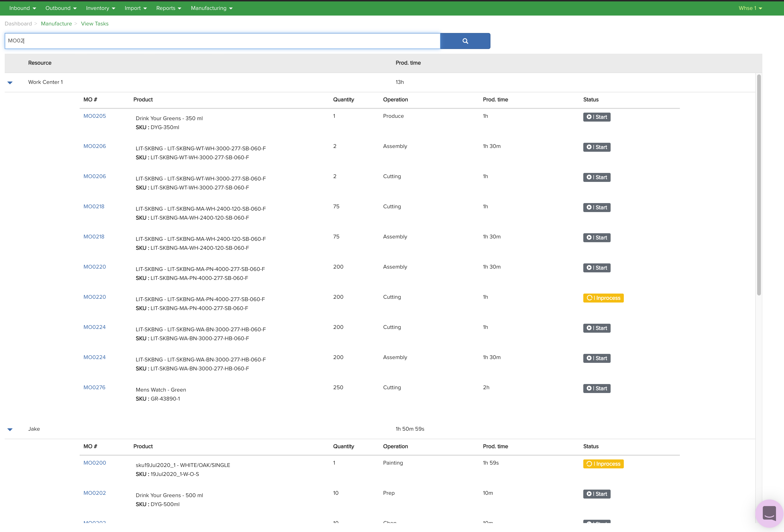Screen dimensions: 784x532
Task: Open the Whse 1 warehouse dropdown
Action: coord(750,8)
